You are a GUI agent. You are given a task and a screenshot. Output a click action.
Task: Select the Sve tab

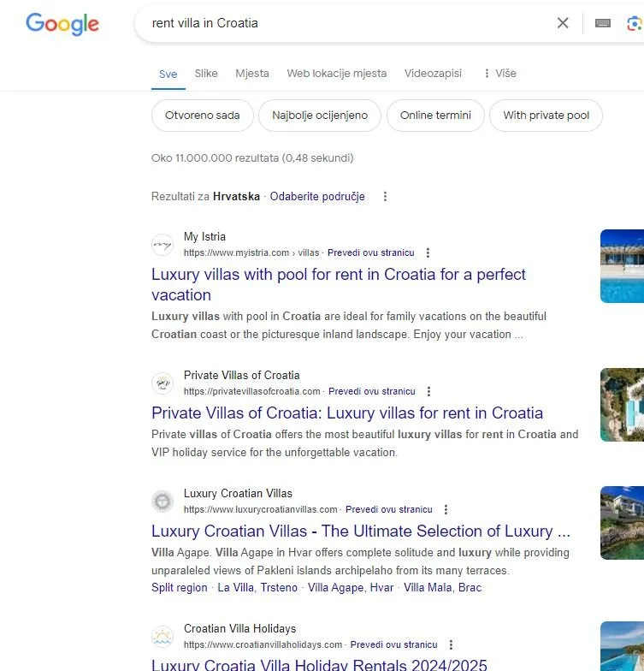(x=168, y=74)
